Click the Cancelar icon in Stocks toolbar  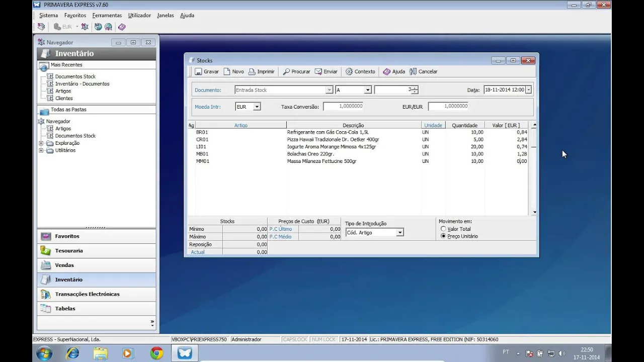[x=413, y=71]
